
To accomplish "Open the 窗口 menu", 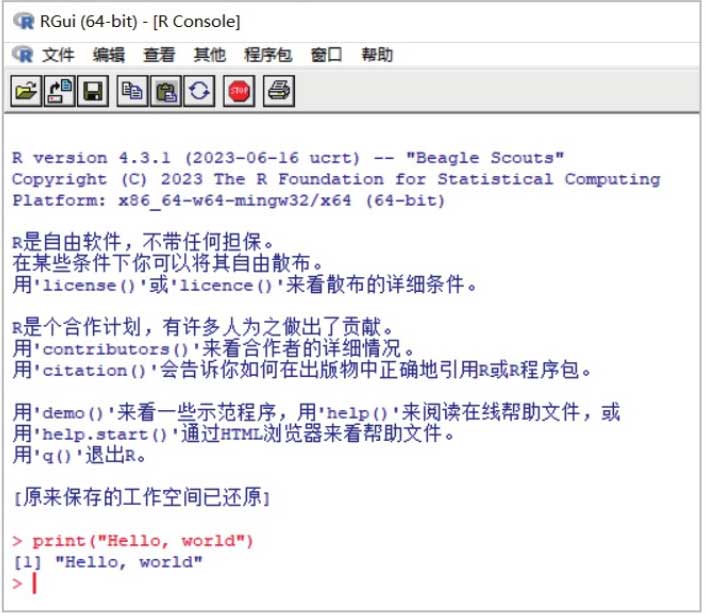I will tap(326, 55).
